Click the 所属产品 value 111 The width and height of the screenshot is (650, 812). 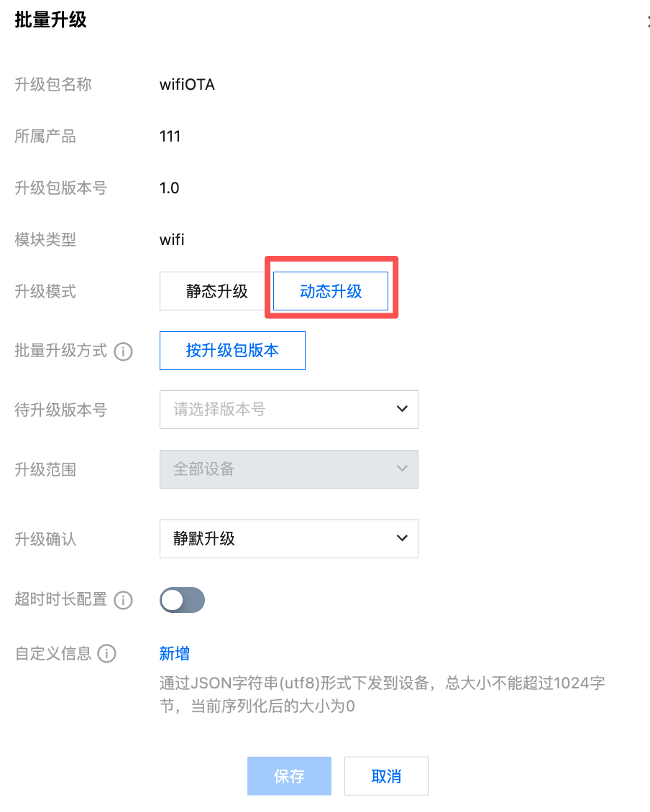[x=170, y=137]
